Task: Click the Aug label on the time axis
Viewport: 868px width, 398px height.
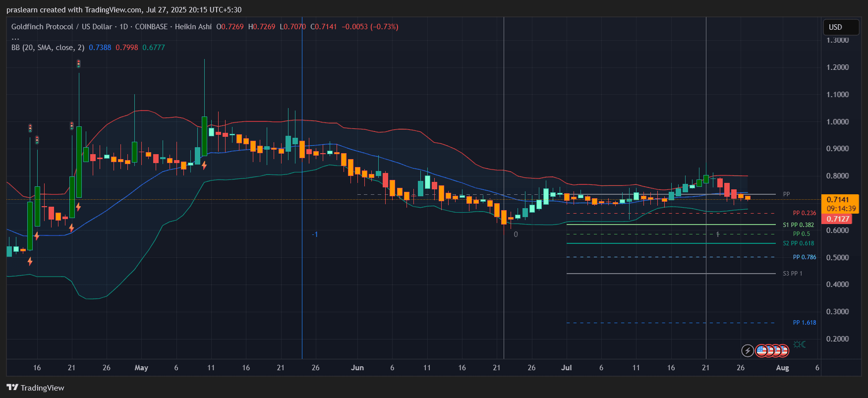Action: pos(782,368)
